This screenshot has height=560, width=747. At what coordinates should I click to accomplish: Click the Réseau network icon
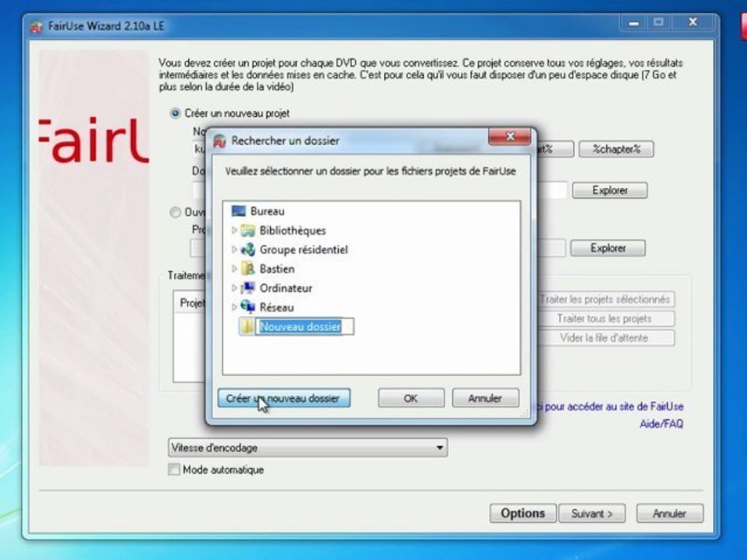pyautogui.click(x=248, y=307)
